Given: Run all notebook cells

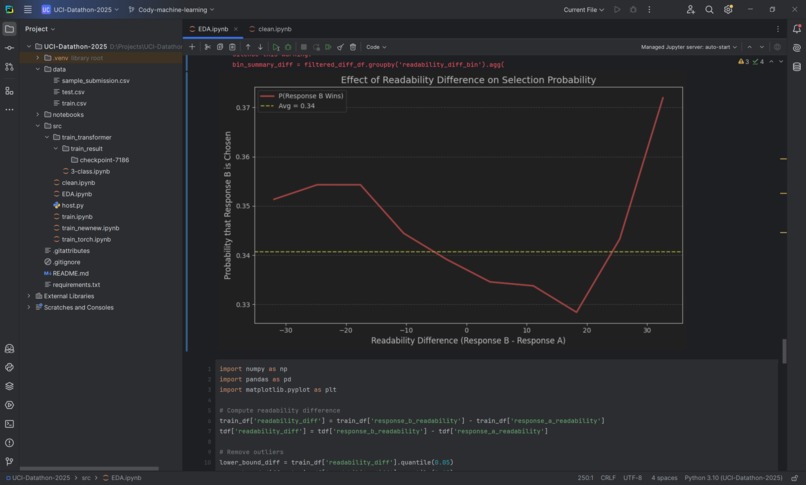Looking at the screenshot, I should pyautogui.click(x=328, y=47).
